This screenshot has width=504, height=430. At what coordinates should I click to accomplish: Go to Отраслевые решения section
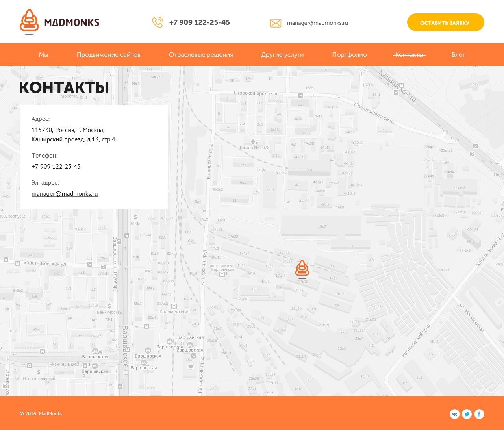tap(201, 55)
